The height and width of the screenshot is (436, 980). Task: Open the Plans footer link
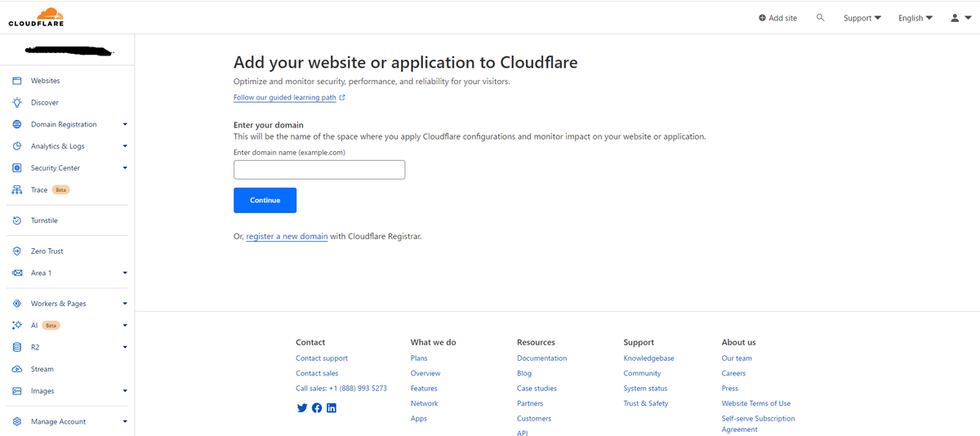tap(419, 358)
